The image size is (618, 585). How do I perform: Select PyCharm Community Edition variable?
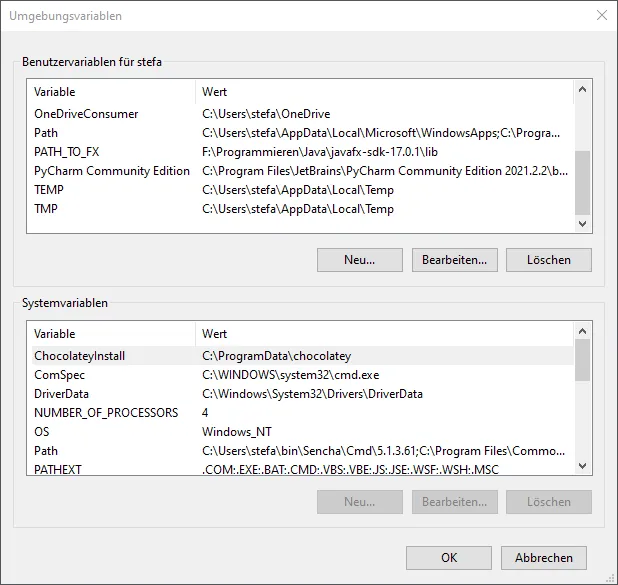[111, 171]
